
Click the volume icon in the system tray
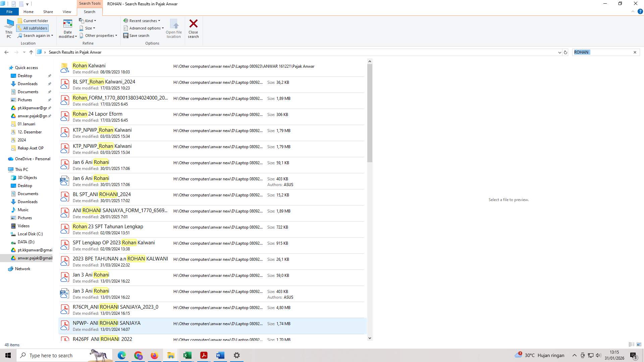599,355
